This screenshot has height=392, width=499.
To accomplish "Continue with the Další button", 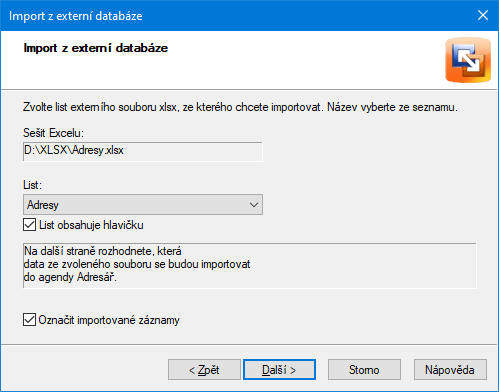I will point(279,370).
